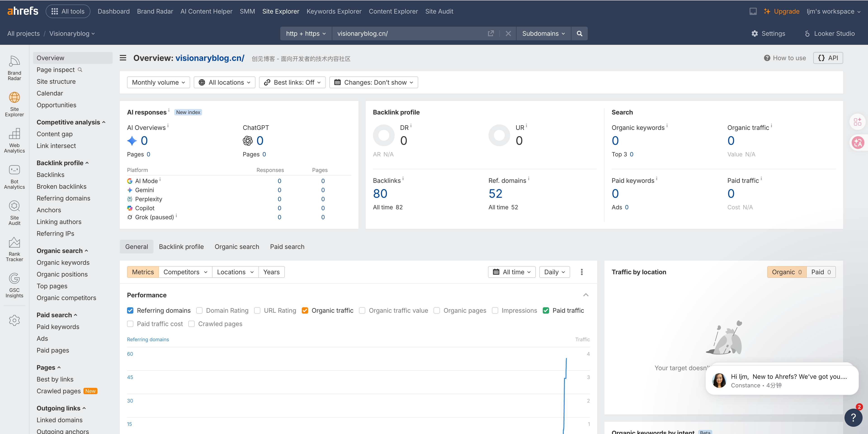
Task: Check the Organic traffic value checkbox
Action: (x=362, y=310)
